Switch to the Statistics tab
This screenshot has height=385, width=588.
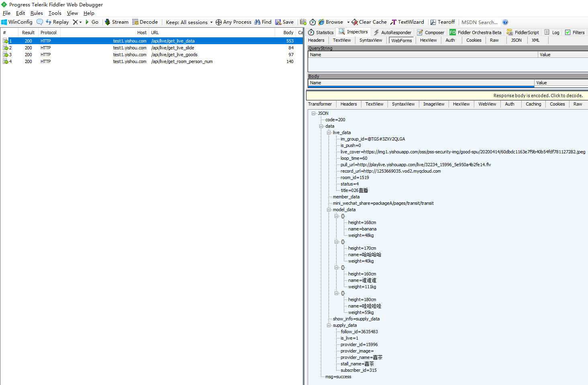pos(321,33)
